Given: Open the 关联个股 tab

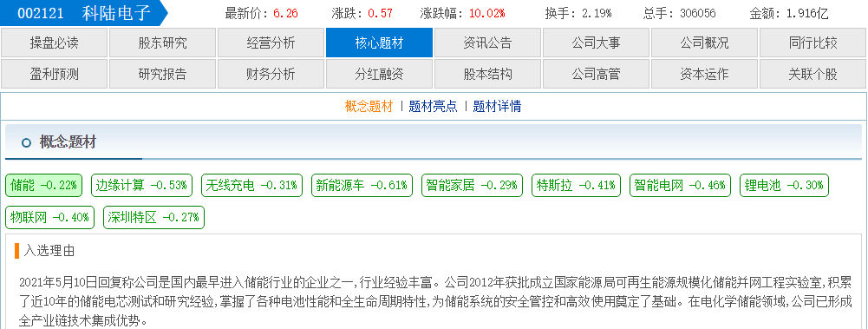Looking at the screenshot, I should click(813, 74).
